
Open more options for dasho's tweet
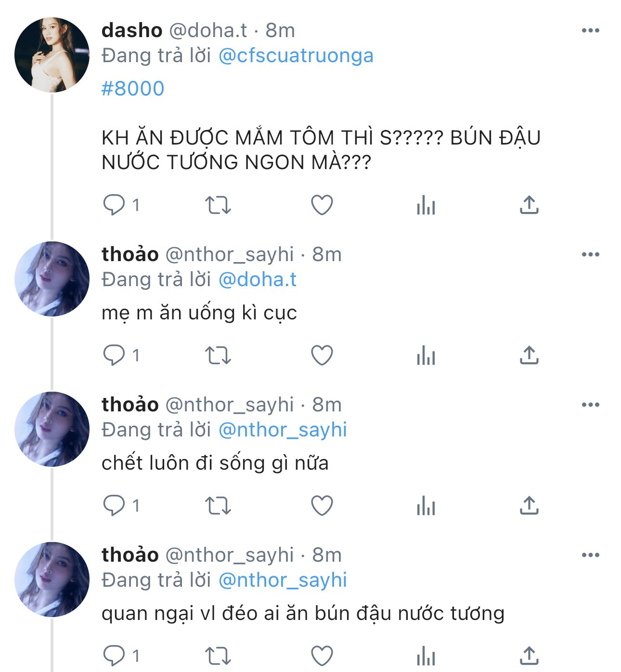click(590, 30)
